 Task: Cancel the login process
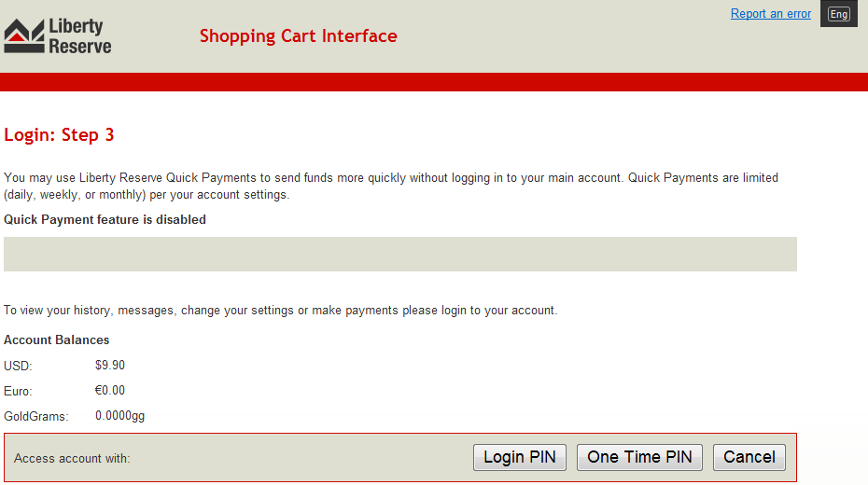click(x=749, y=457)
